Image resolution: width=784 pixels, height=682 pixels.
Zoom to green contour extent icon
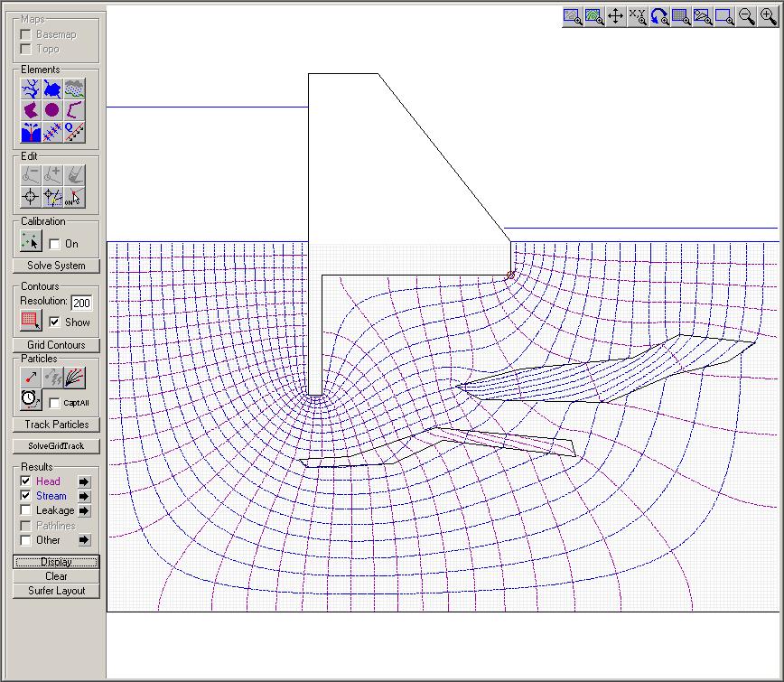594,16
